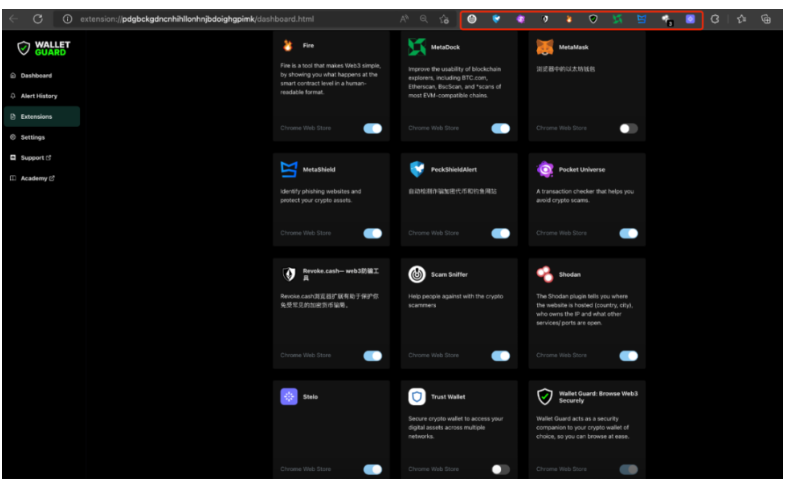Viewport: 786px width, 486px height.
Task: Open the browser extensions menu icon
Action: [x=715, y=19]
